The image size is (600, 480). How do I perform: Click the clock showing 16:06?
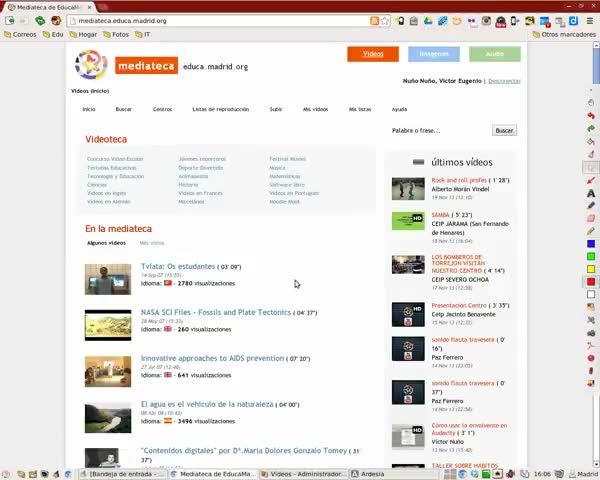[x=542, y=474]
